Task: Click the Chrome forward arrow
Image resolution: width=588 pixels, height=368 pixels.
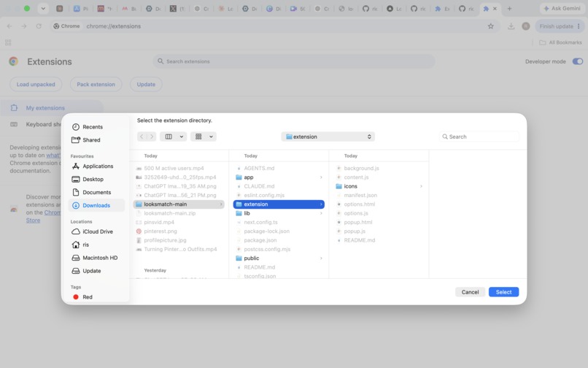Action: 24,26
